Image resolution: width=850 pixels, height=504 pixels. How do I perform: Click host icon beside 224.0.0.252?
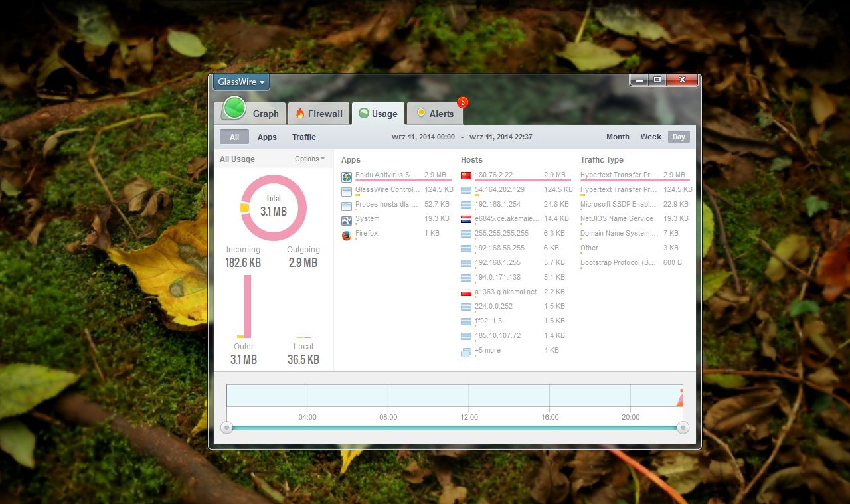point(466,307)
